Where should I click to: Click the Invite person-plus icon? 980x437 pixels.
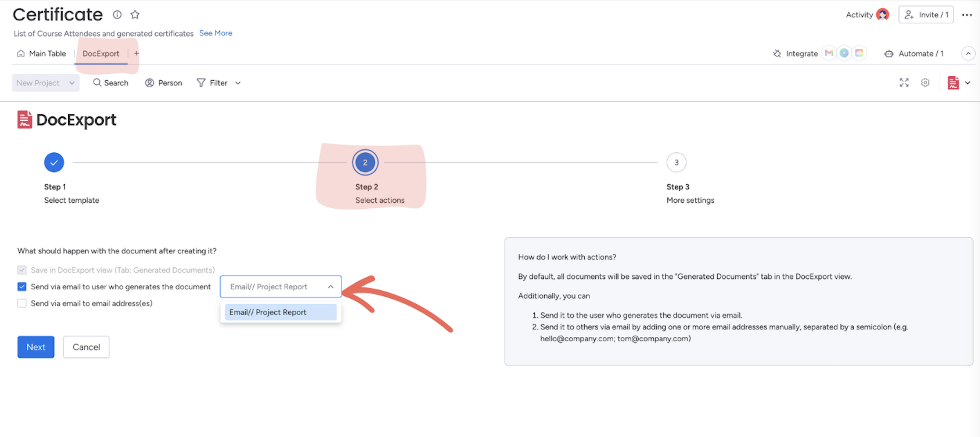909,15
